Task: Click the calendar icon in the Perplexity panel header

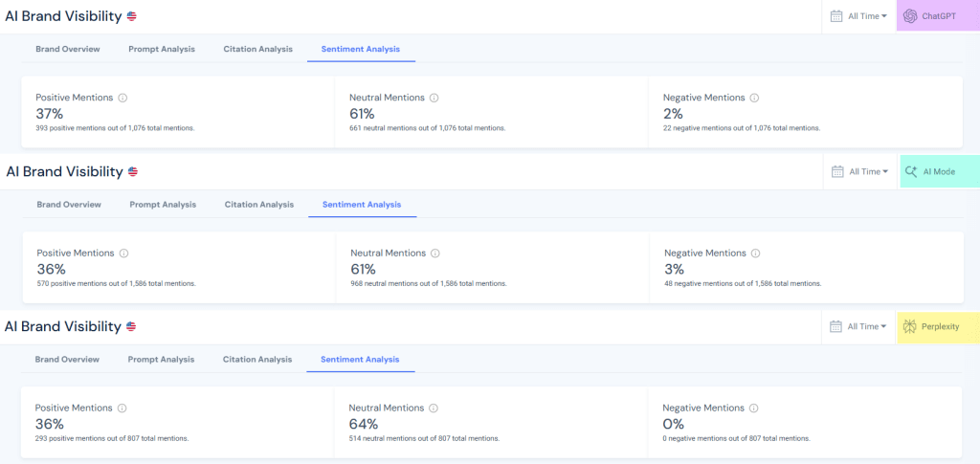Action: (836, 327)
